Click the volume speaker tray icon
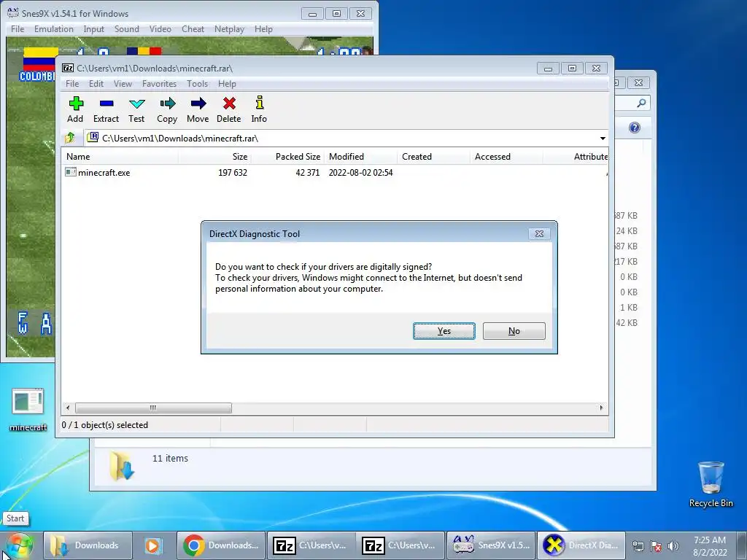The image size is (747, 560). pos(673,546)
